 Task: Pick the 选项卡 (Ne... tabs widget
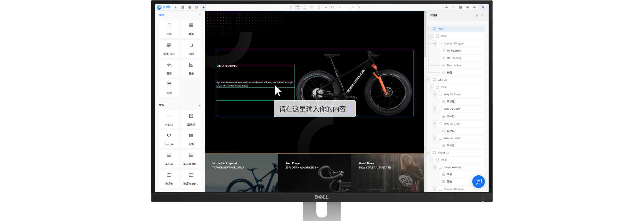coord(191,178)
